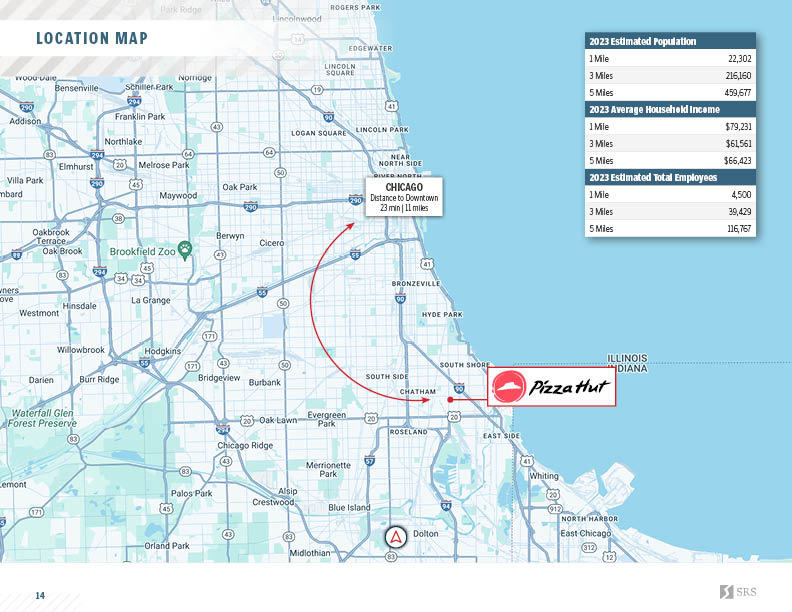Click the Hodgkins map label
The width and height of the screenshot is (792, 612).
tap(163, 351)
